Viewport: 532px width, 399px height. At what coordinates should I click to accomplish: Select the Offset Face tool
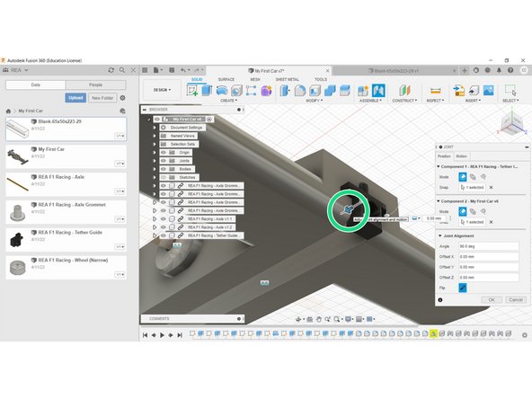pyautogui.click(x=345, y=91)
